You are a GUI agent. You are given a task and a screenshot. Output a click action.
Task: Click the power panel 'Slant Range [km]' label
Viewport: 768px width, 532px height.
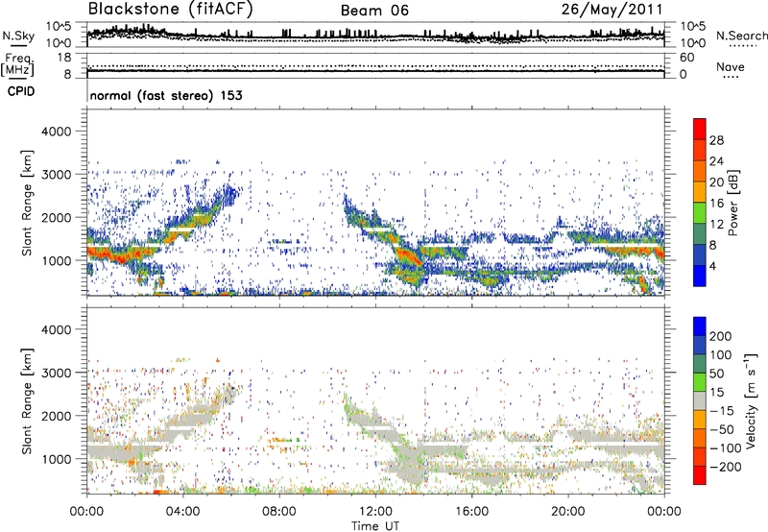point(28,203)
